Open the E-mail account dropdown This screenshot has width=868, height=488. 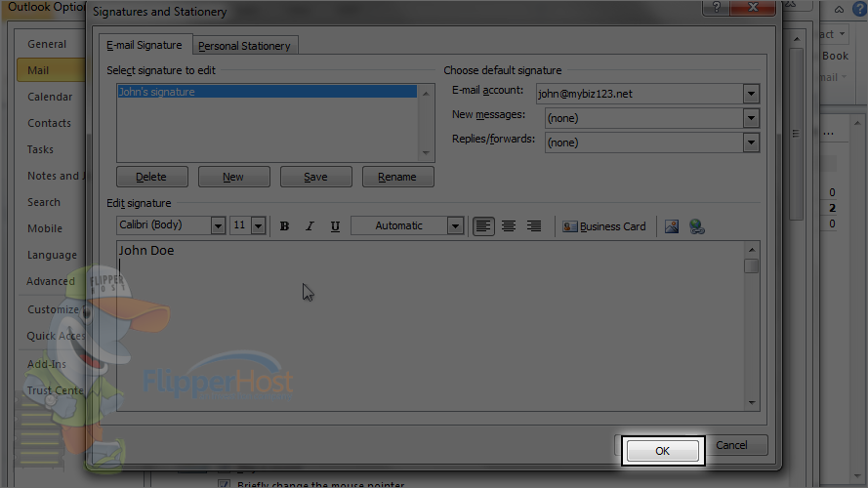tap(751, 94)
